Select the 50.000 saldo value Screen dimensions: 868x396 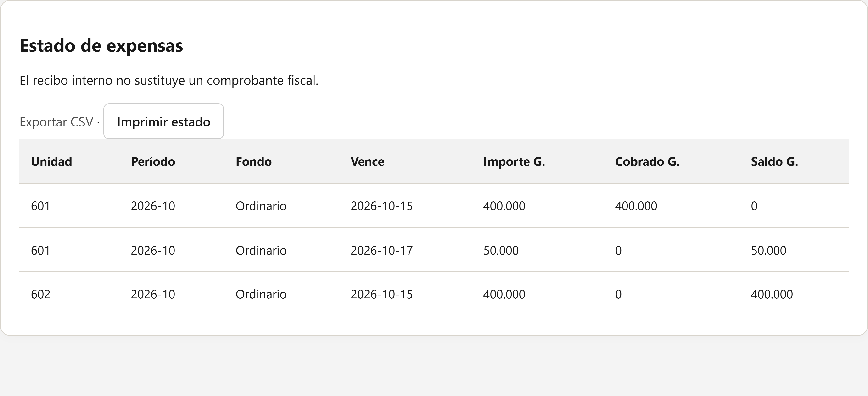pos(768,250)
